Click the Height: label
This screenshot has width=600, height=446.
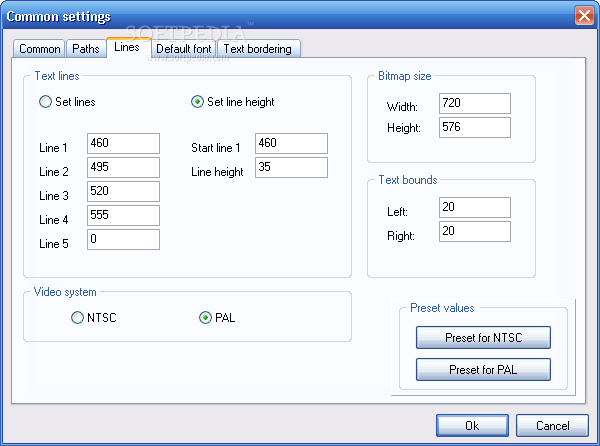point(404,128)
